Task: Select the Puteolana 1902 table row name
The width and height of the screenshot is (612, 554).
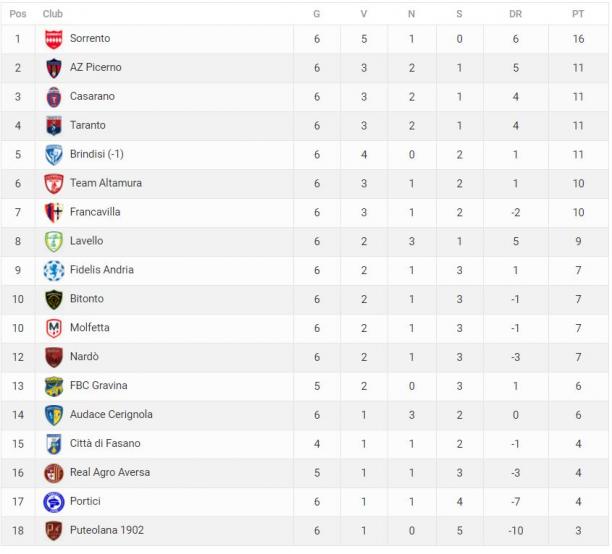Action: pyautogui.click(x=107, y=530)
